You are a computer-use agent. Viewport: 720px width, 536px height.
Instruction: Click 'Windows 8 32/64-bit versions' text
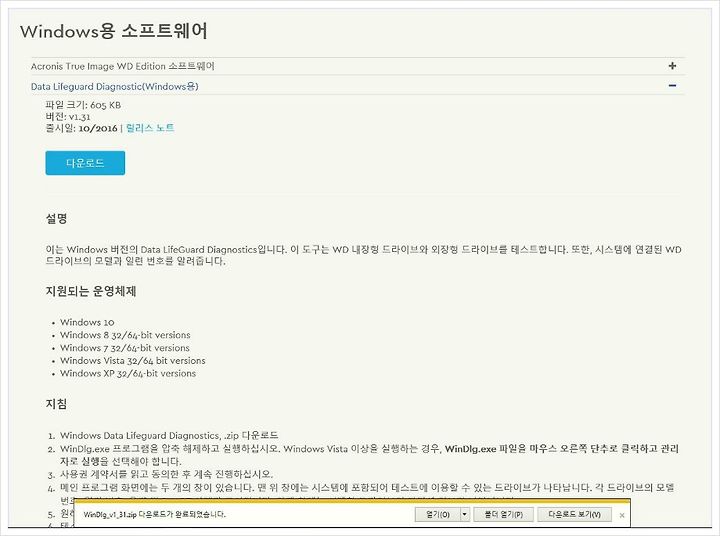click(x=125, y=335)
